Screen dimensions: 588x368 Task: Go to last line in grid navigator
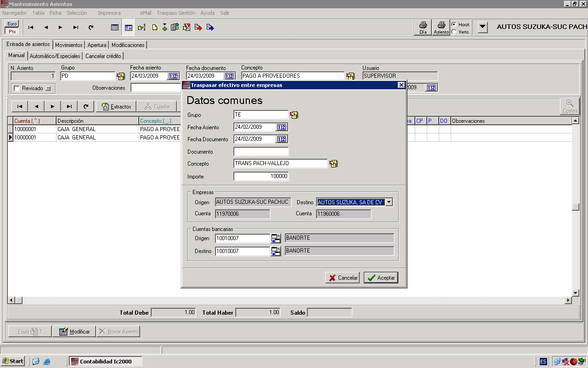69,106
